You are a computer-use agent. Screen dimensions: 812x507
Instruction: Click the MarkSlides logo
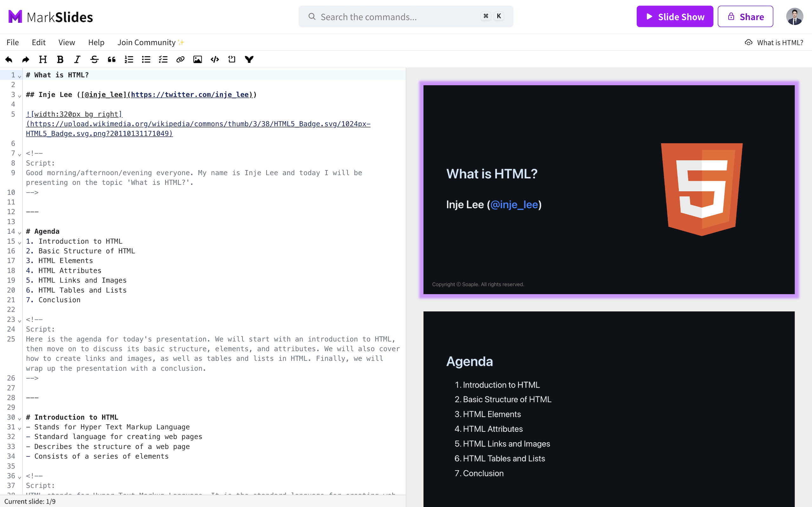pos(50,17)
